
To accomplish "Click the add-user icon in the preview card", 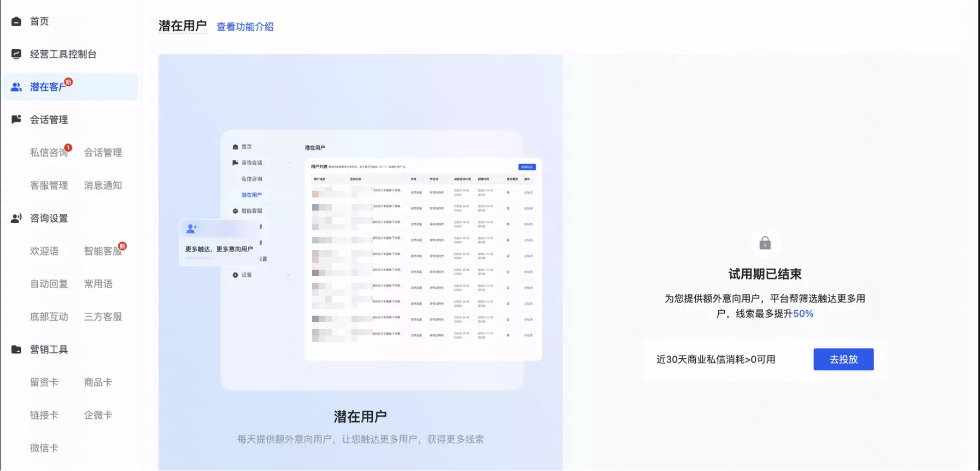I will point(191,229).
